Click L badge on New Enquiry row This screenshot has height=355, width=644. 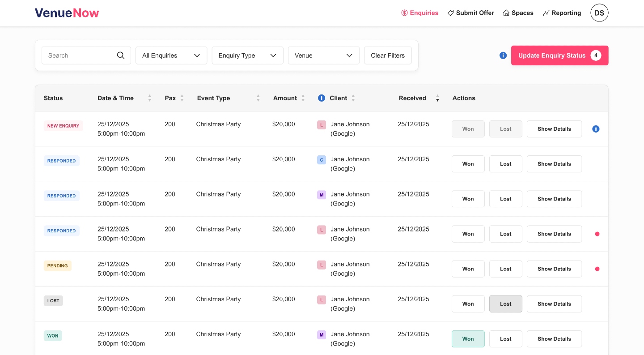(322, 125)
